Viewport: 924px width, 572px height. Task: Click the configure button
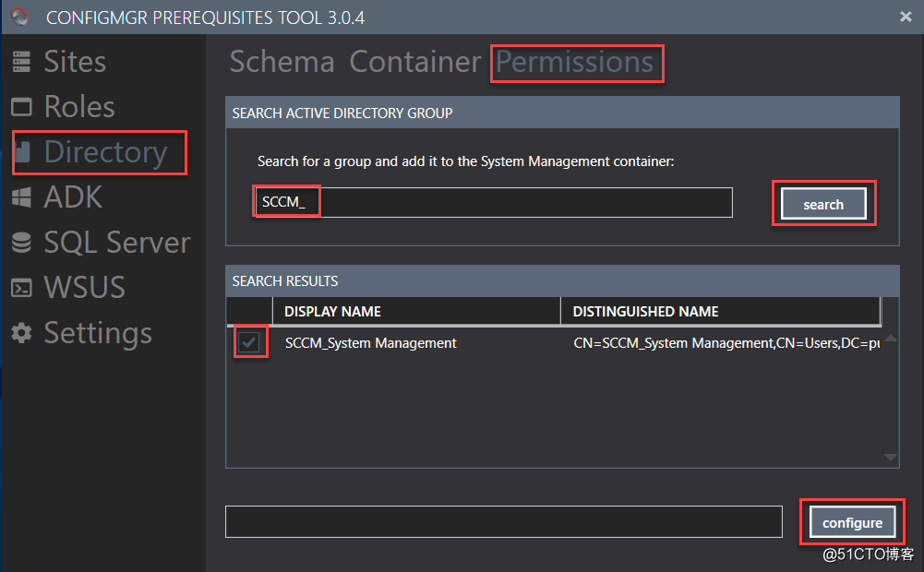852,522
